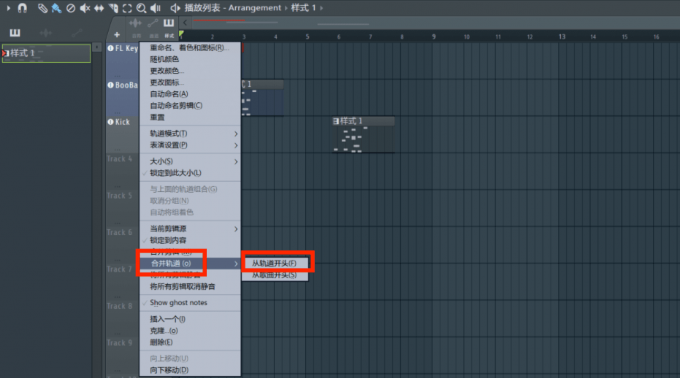Select the Zoom magnifier tool
The image size is (680, 378).
click(141, 8)
